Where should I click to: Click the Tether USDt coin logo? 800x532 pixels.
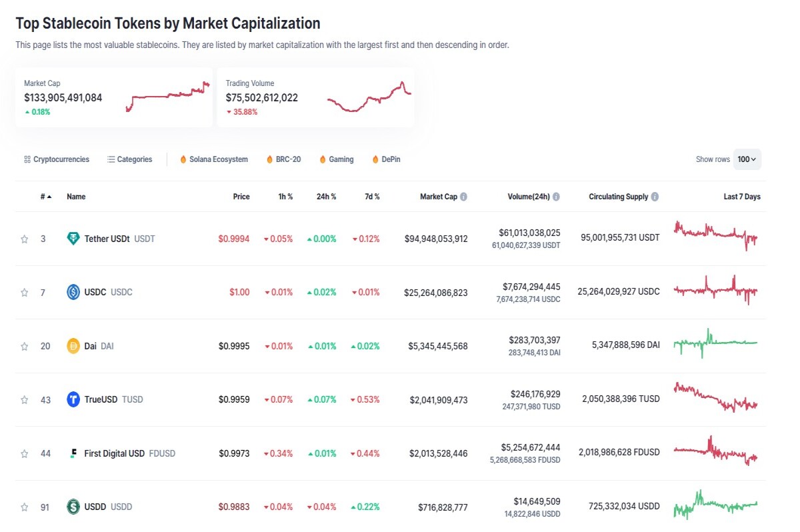click(x=73, y=239)
